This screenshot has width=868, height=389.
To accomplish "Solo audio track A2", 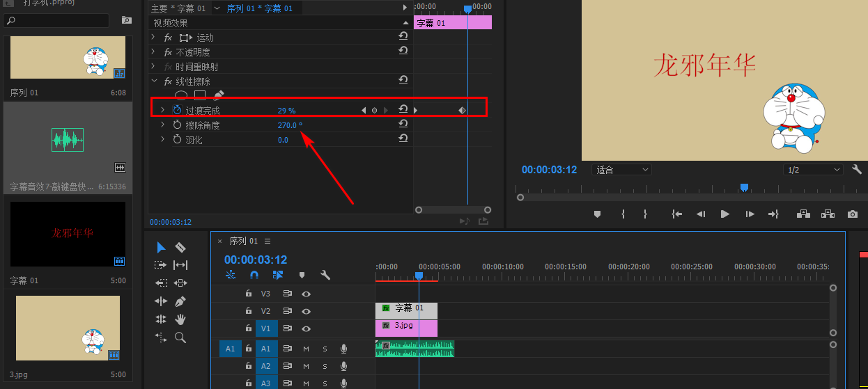I will pyautogui.click(x=325, y=366).
